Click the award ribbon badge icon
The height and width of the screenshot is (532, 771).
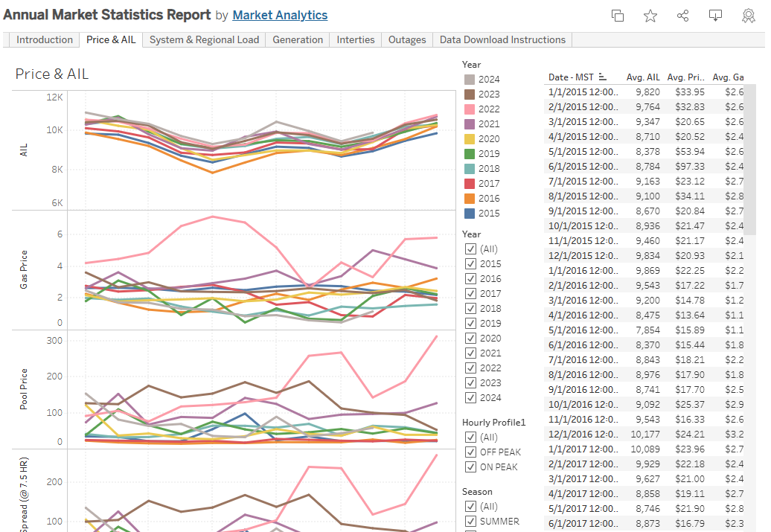click(748, 16)
